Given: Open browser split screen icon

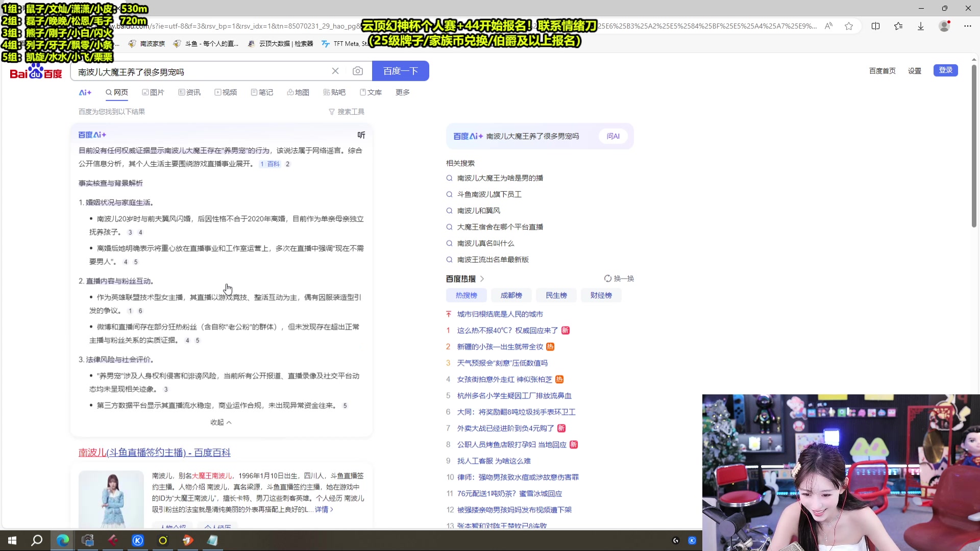Looking at the screenshot, I should tap(876, 26).
